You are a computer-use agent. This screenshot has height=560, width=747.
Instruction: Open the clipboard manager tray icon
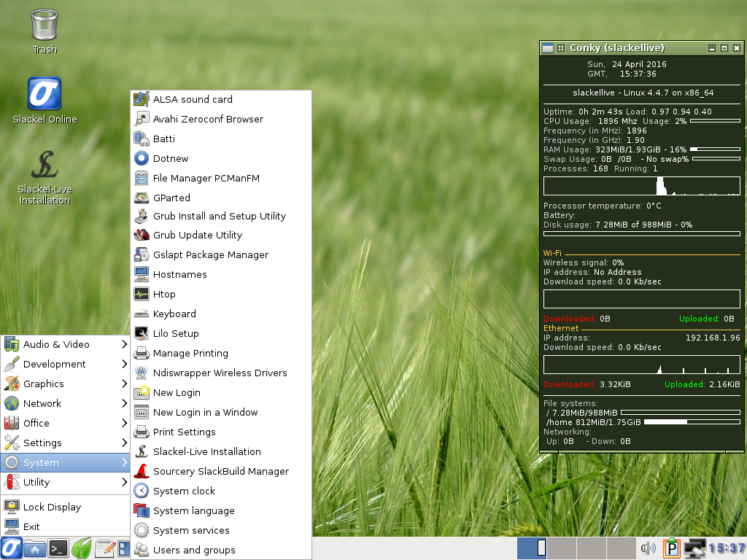coord(671,548)
